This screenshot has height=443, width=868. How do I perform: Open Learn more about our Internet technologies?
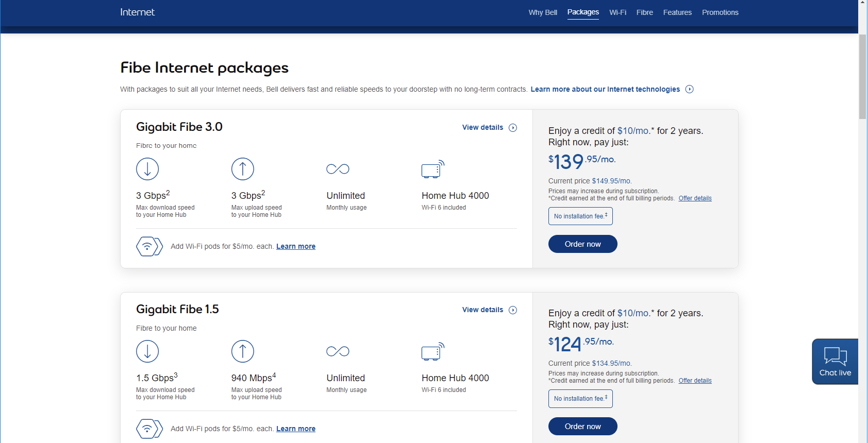click(605, 89)
